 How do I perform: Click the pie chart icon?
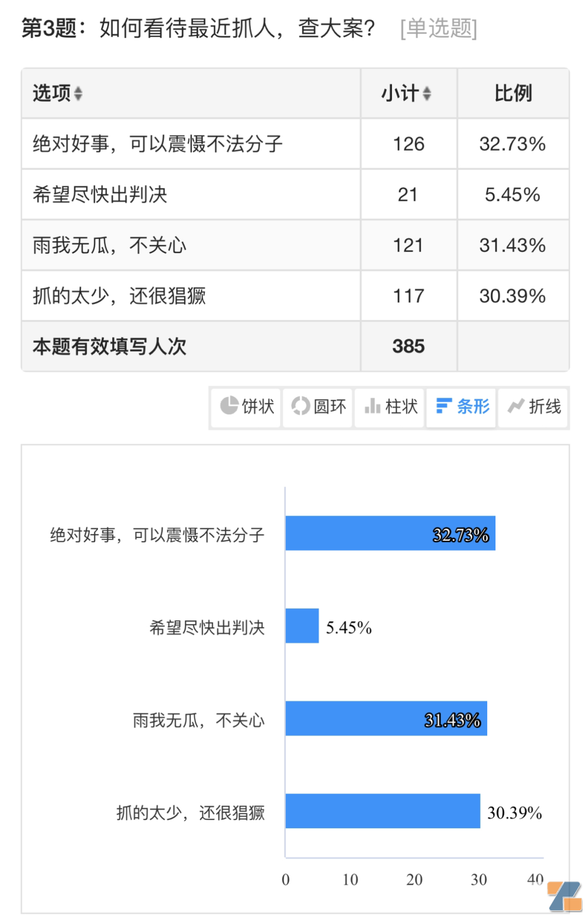[x=229, y=406]
